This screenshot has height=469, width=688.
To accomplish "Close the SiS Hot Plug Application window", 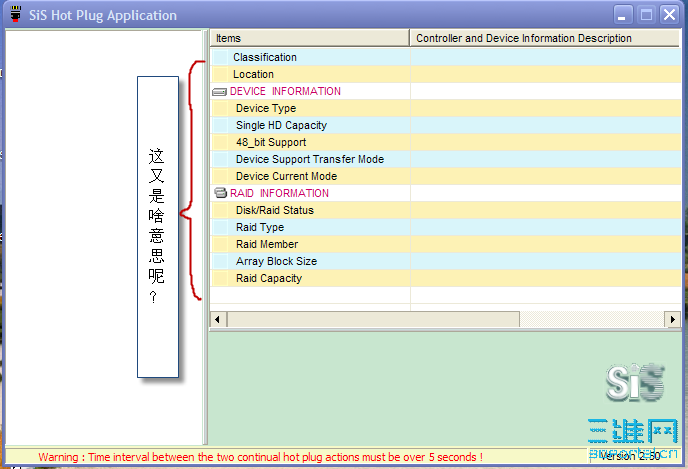I will (x=670, y=15).
